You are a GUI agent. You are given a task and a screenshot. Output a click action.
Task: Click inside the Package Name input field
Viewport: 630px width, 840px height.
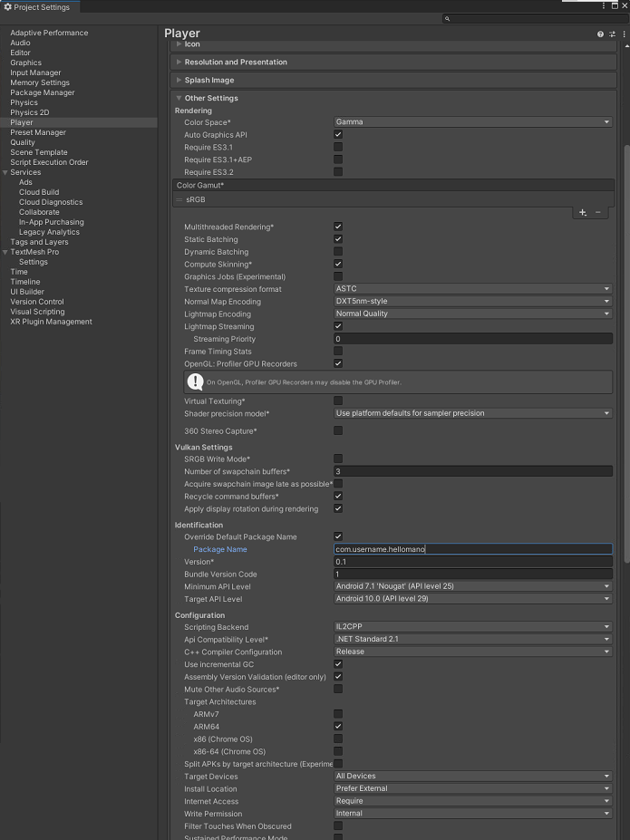(473, 549)
